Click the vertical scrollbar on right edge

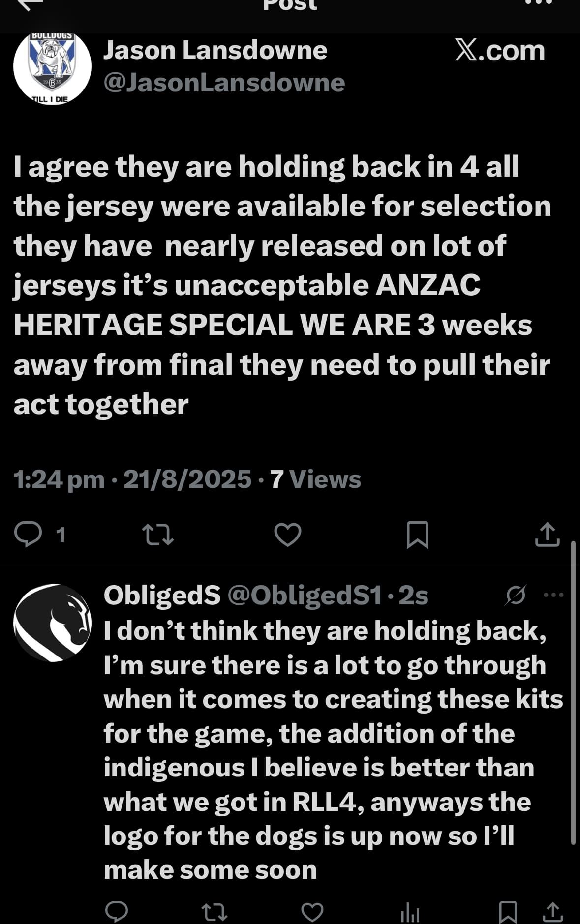[x=573, y=692]
